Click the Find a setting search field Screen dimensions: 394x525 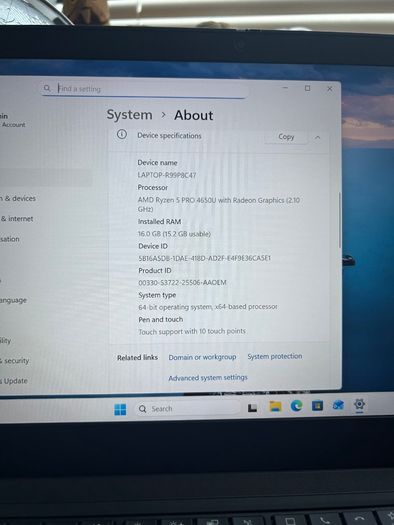tap(145, 89)
